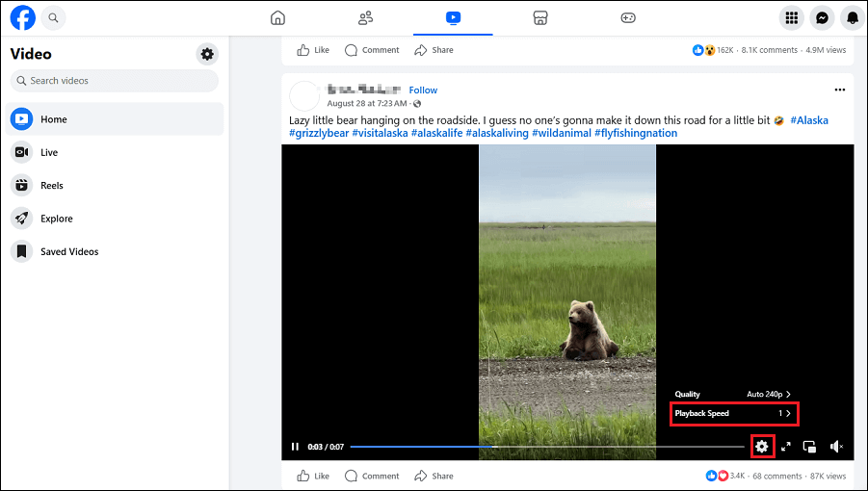Open the #visitalaska hashtag

[380, 133]
